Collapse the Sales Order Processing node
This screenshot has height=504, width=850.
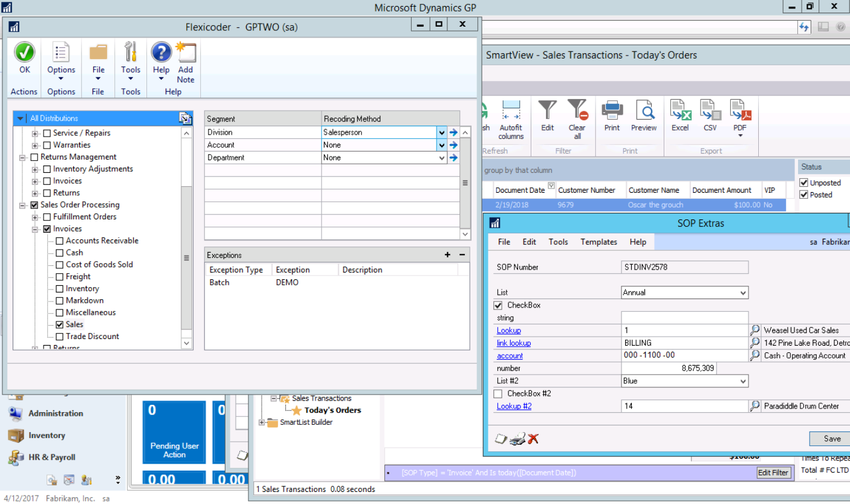(22, 205)
